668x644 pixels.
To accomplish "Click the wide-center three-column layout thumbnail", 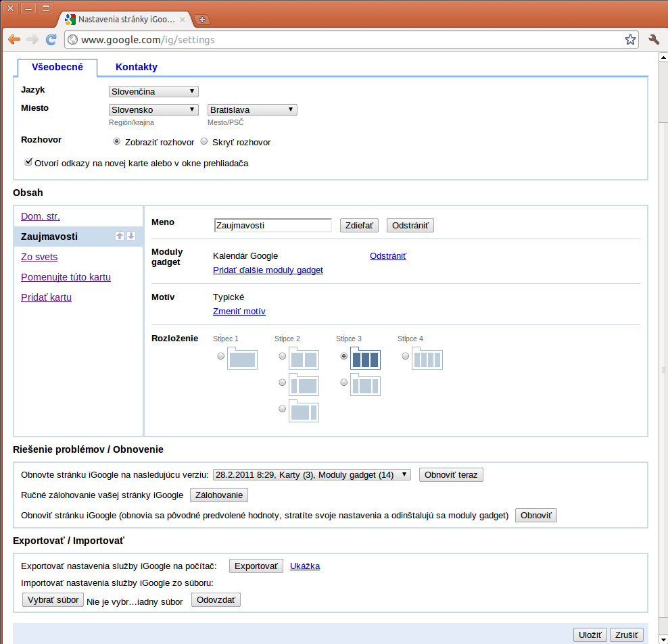I will 365,385.
